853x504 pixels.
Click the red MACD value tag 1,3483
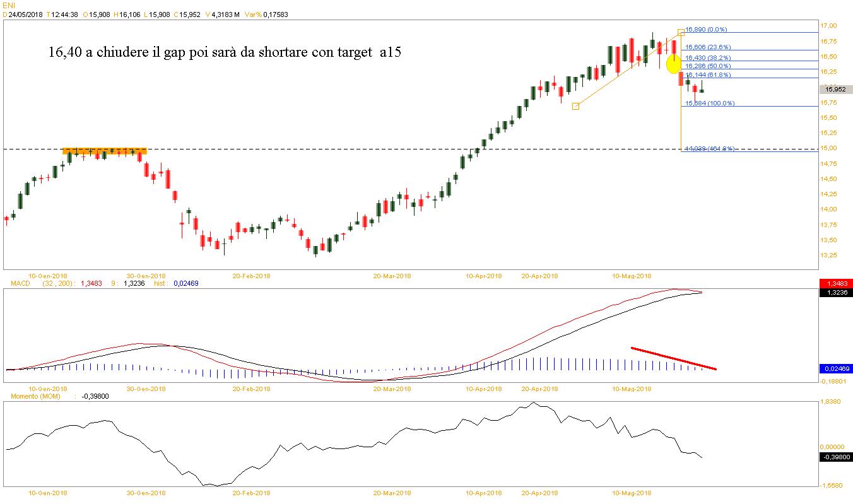click(x=835, y=284)
